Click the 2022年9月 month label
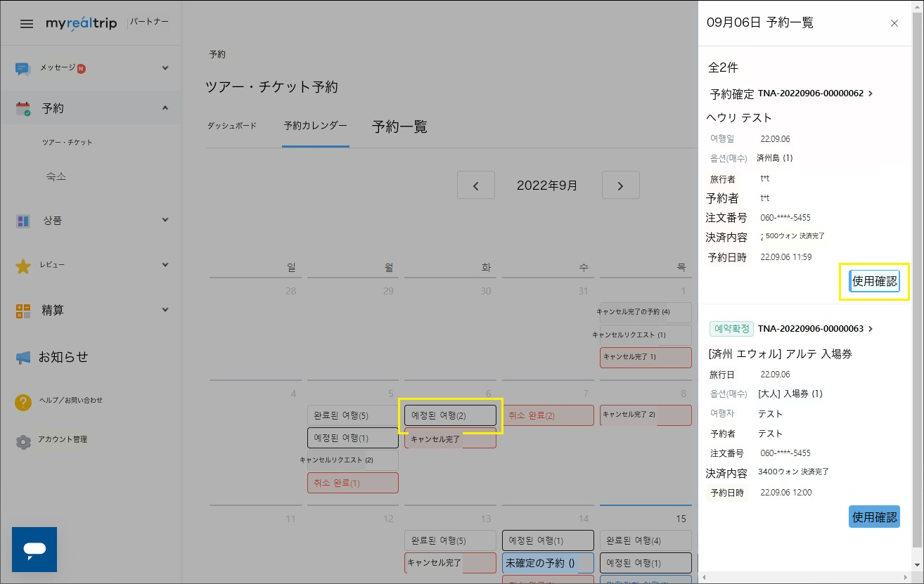Viewport: 924px width, 584px height. [x=547, y=186]
